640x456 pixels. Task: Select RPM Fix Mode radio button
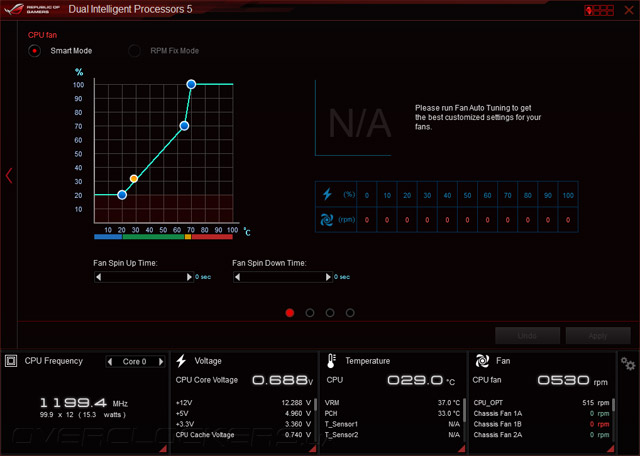tap(134, 51)
